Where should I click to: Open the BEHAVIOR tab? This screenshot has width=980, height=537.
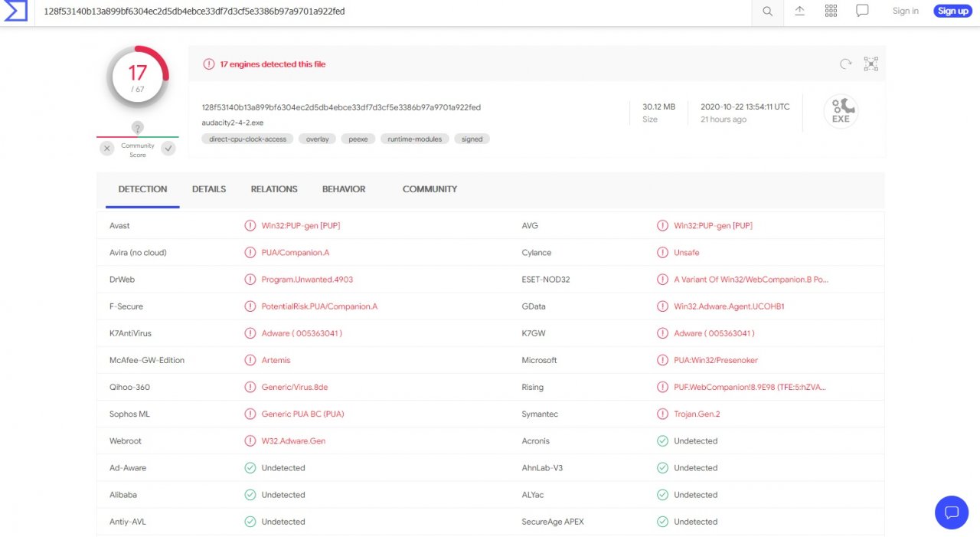tap(344, 189)
